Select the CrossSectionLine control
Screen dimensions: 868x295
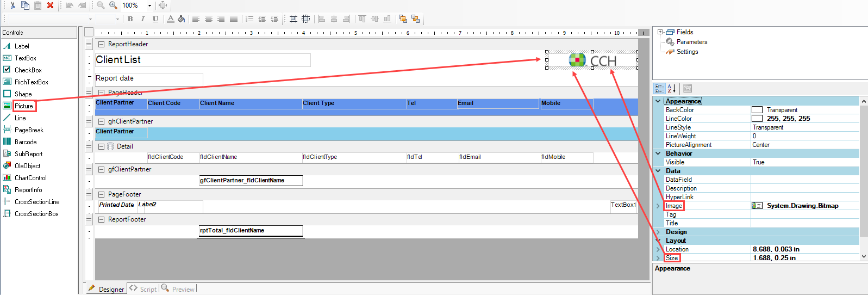pos(37,202)
